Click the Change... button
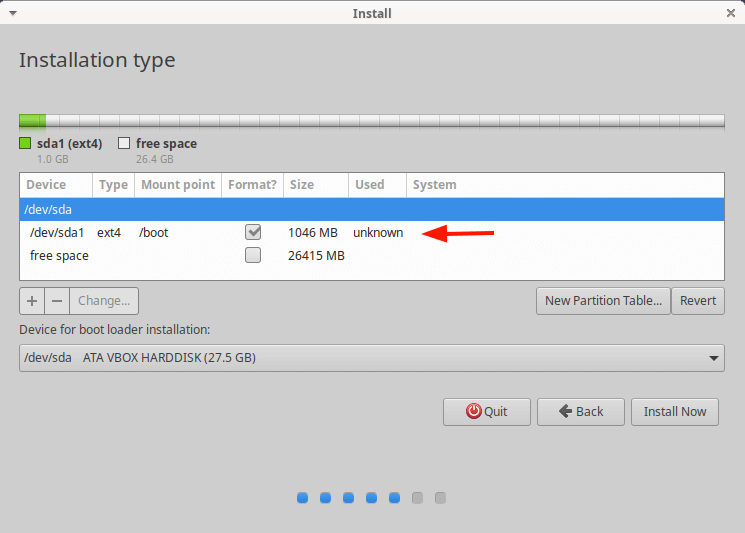745x533 pixels. point(104,301)
